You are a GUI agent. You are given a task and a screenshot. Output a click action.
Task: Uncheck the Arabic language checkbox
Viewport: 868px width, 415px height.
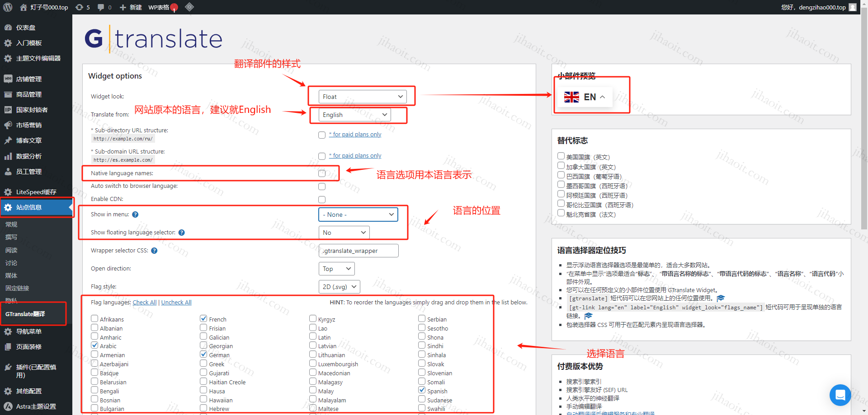tap(94, 345)
